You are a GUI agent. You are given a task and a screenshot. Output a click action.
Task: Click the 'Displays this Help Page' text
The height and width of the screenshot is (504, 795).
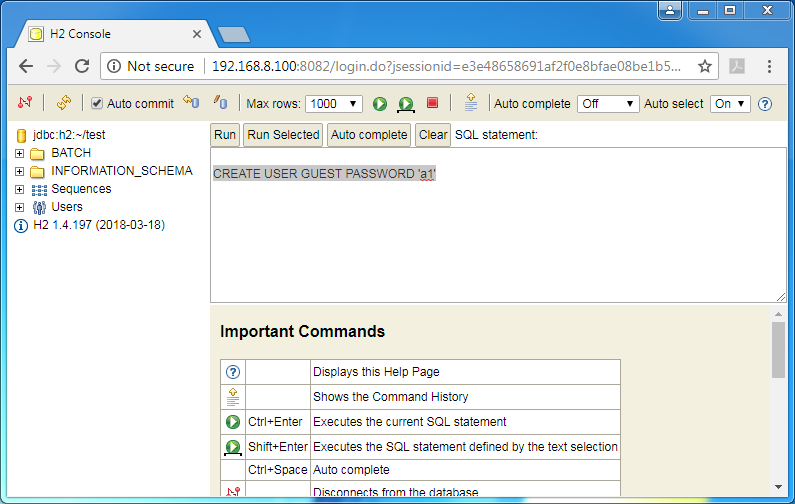(x=376, y=372)
